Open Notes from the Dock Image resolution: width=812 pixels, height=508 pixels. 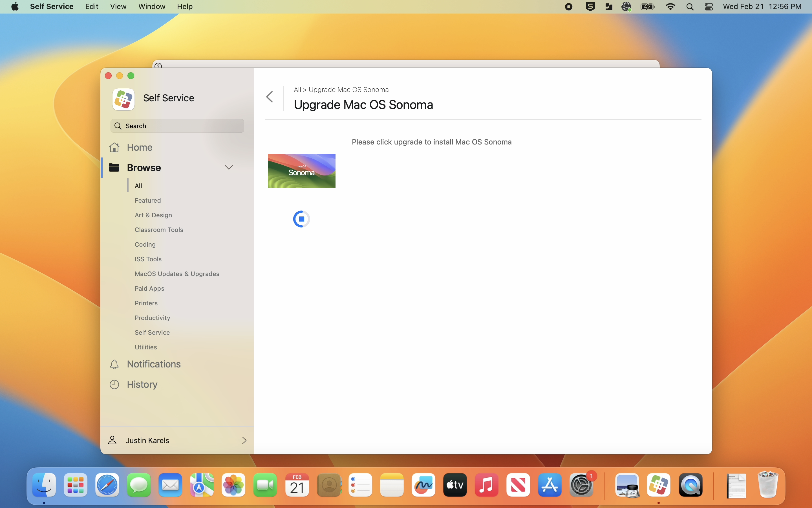[x=392, y=485]
